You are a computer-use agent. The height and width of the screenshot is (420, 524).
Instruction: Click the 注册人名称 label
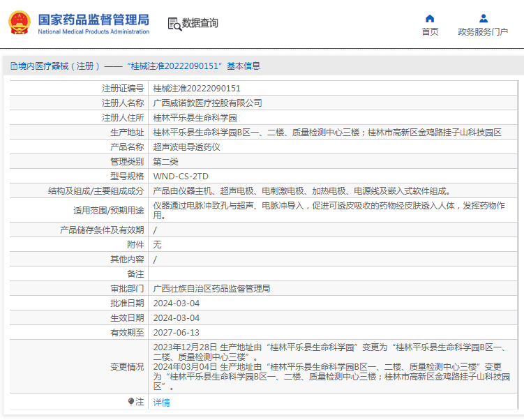coord(123,103)
